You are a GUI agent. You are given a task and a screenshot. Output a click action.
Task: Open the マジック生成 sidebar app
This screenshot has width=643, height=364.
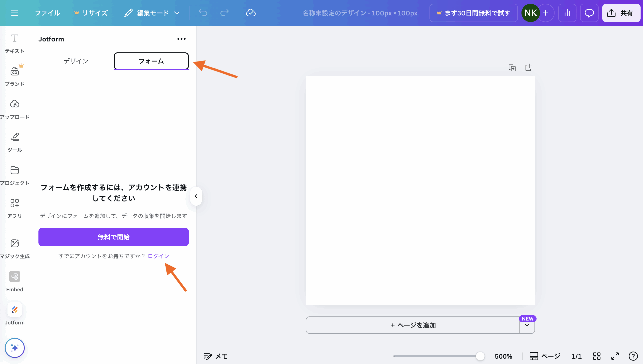(x=15, y=249)
